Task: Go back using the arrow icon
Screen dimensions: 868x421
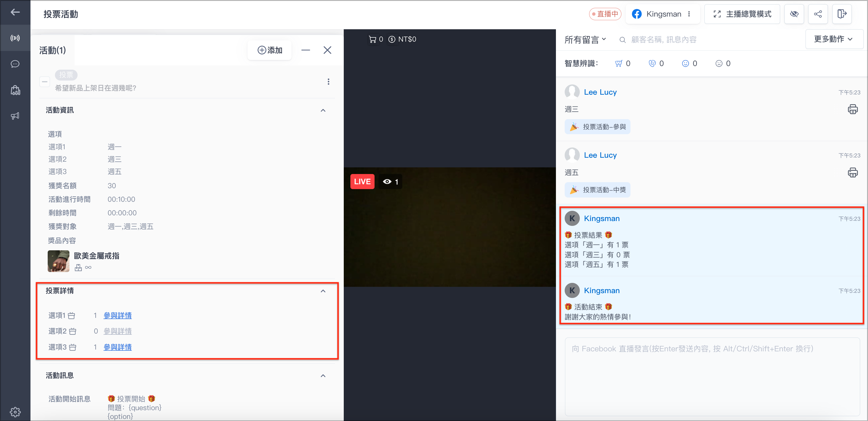Action: pyautogui.click(x=15, y=12)
